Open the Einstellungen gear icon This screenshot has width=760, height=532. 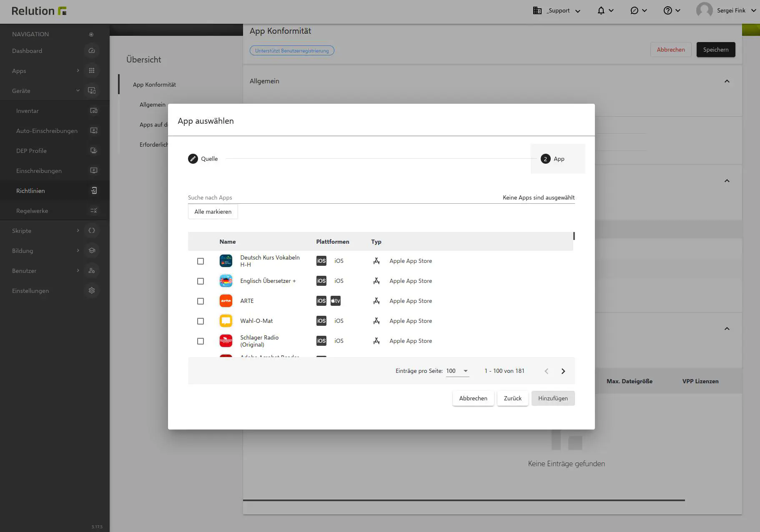tap(92, 290)
